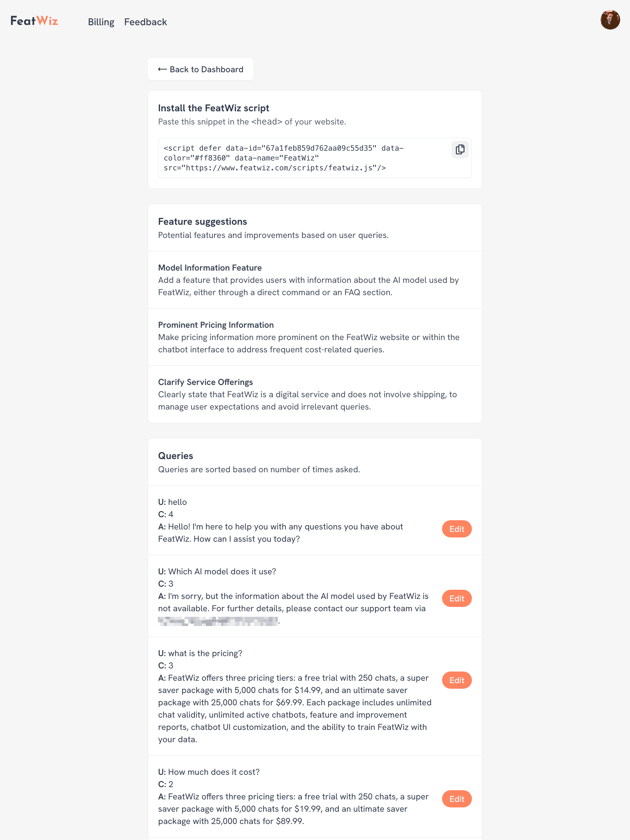Select the Clarify Service Offerings suggestion
Screen dimensions: 630x840
(x=205, y=382)
